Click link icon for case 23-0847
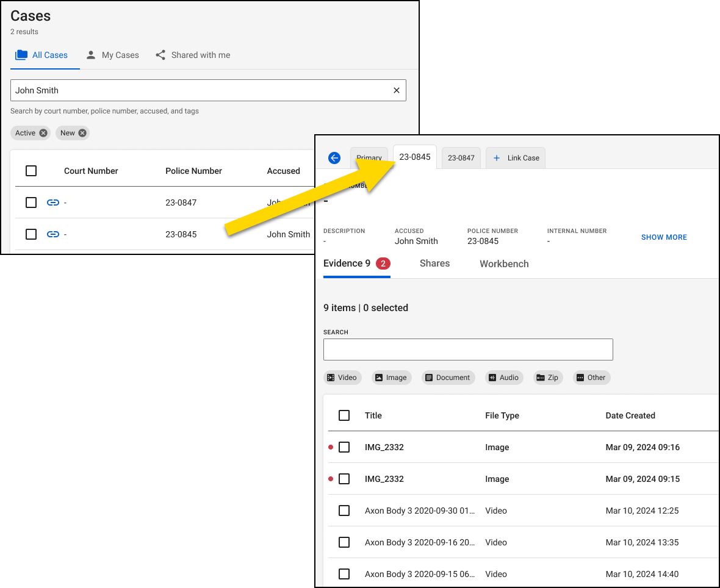Screen dimensions: 720x588 pyautogui.click(x=53, y=203)
